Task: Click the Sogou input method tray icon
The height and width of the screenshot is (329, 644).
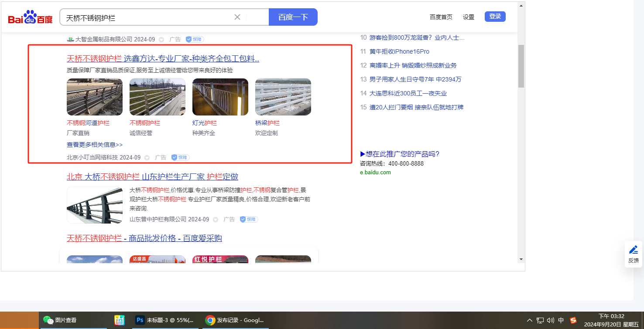Action: pos(573,320)
